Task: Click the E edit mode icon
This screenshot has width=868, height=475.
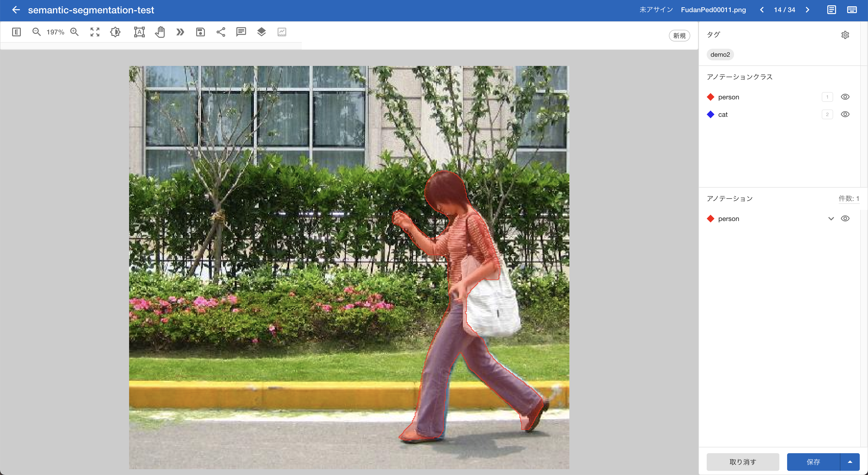Action: click(x=16, y=32)
